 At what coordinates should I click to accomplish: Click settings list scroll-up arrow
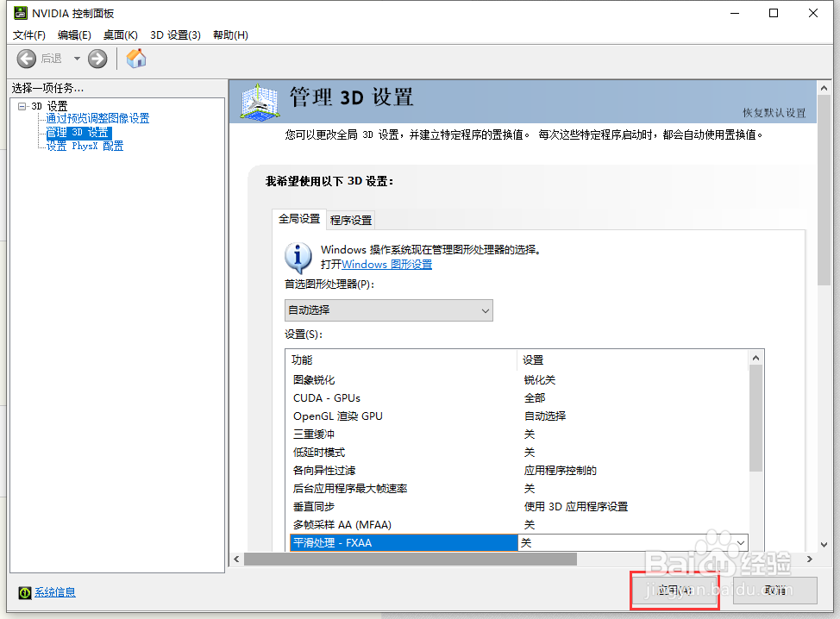click(755, 358)
